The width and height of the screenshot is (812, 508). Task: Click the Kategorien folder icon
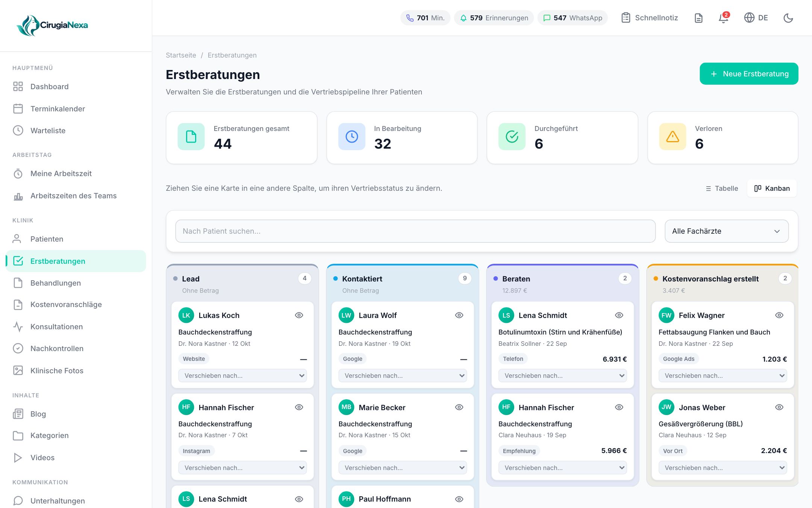point(18,435)
